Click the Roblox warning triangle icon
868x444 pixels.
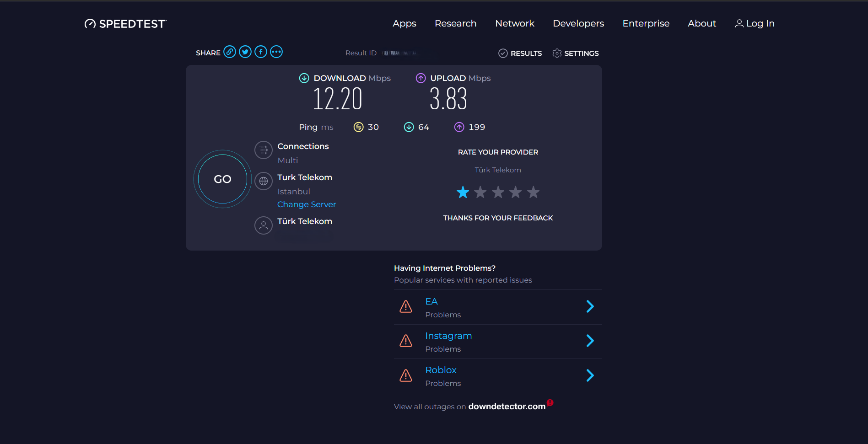tap(406, 375)
